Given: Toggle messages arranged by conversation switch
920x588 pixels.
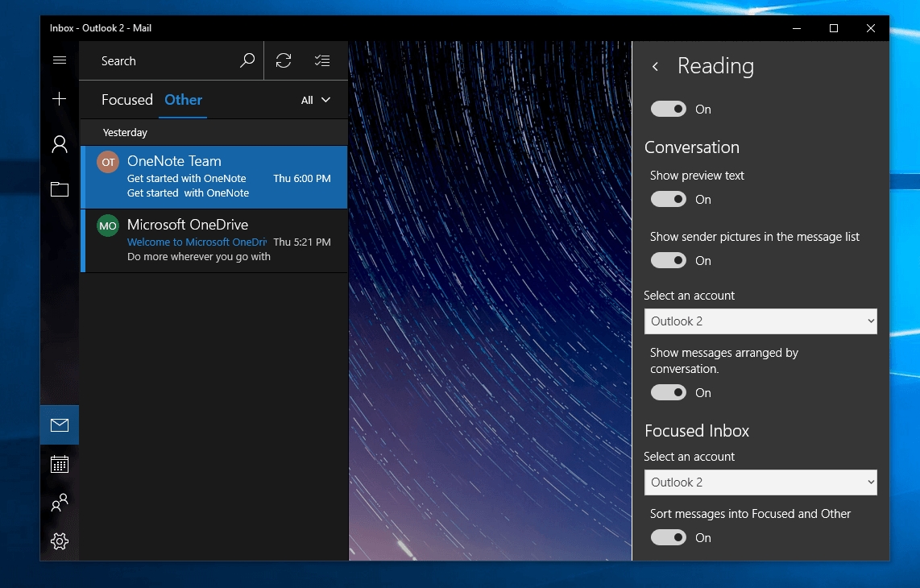Looking at the screenshot, I should click(669, 392).
